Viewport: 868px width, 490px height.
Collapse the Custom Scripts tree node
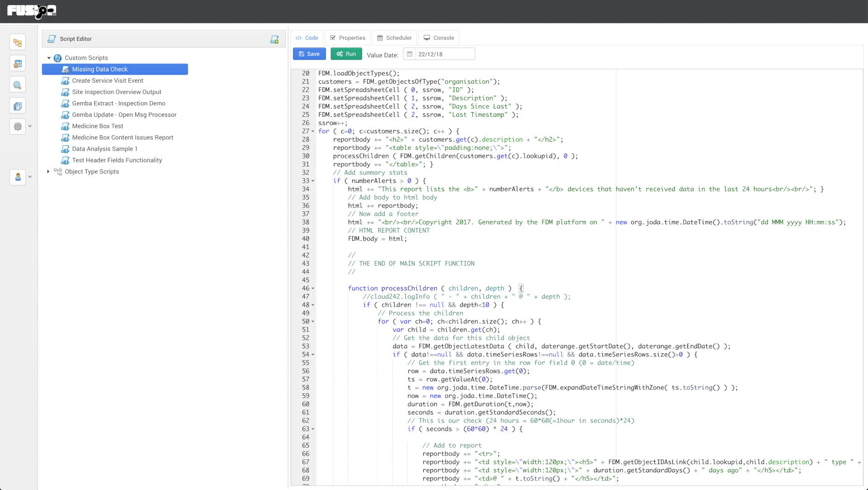click(49, 58)
